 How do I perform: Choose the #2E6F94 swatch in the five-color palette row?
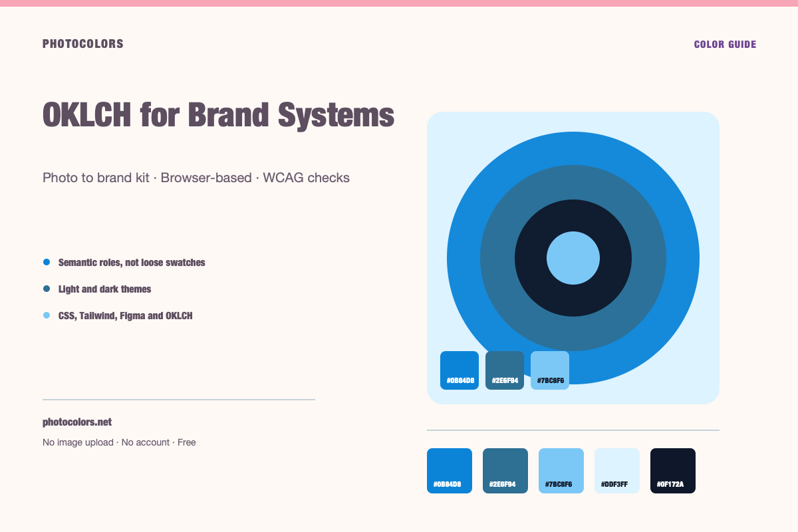(505, 471)
